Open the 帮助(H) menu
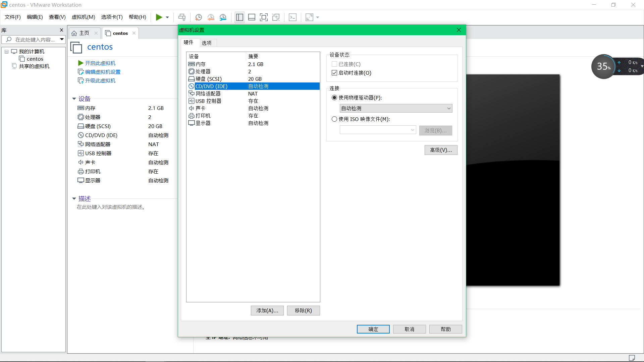 coord(138,17)
